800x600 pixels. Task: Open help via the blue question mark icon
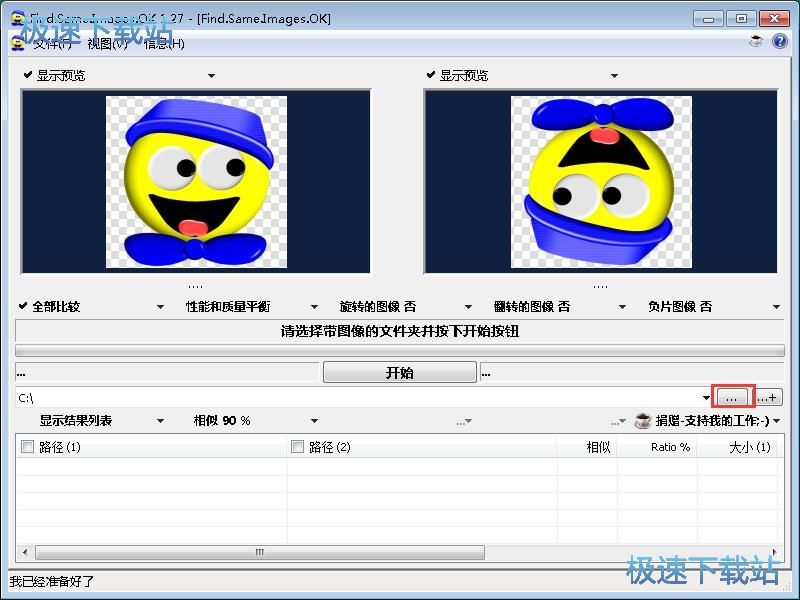(x=779, y=42)
